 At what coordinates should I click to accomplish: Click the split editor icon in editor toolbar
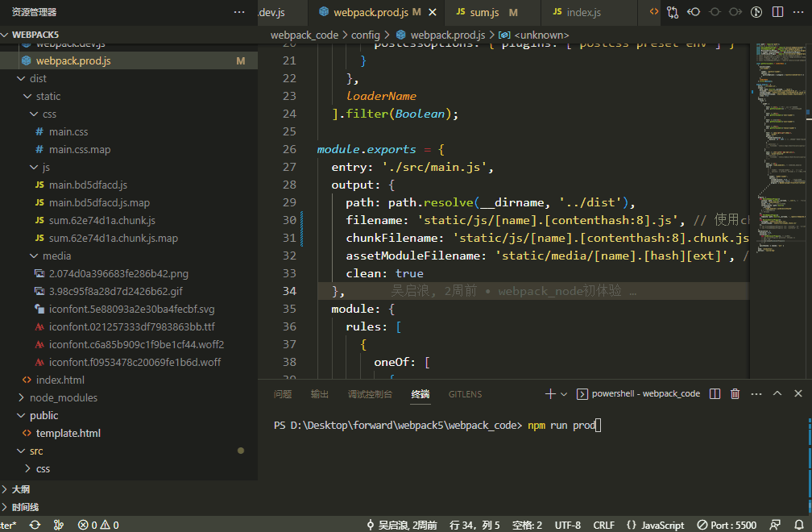click(777, 12)
